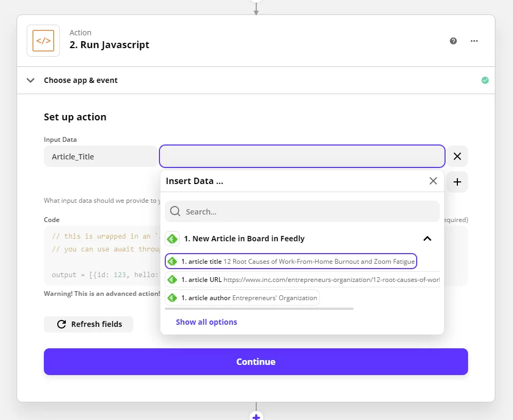Click the Run Javascript code app icon
The image size is (513, 420).
point(43,41)
